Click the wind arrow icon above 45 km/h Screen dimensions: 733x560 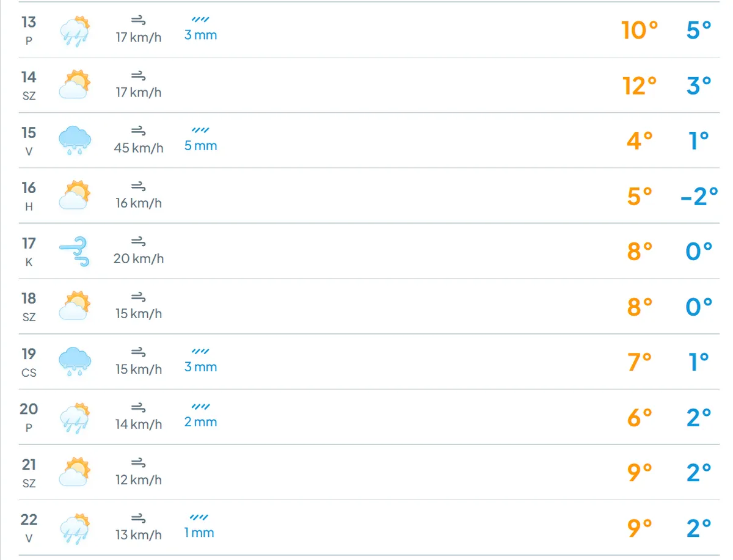click(139, 131)
